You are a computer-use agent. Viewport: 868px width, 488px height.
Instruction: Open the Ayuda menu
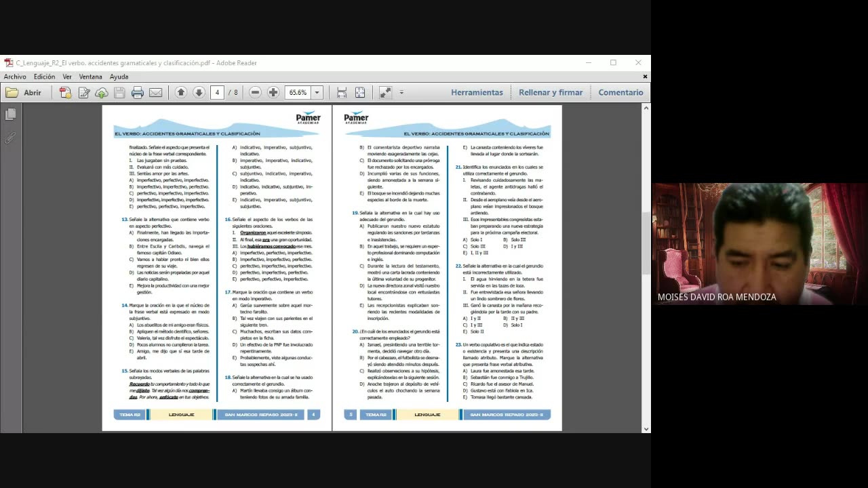pyautogui.click(x=119, y=77)
